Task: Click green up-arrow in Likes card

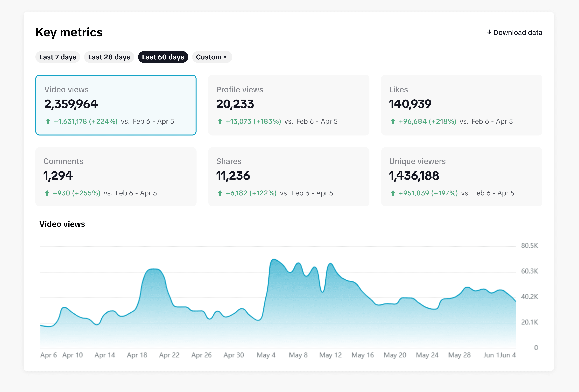Action: (x=393, y=122)
